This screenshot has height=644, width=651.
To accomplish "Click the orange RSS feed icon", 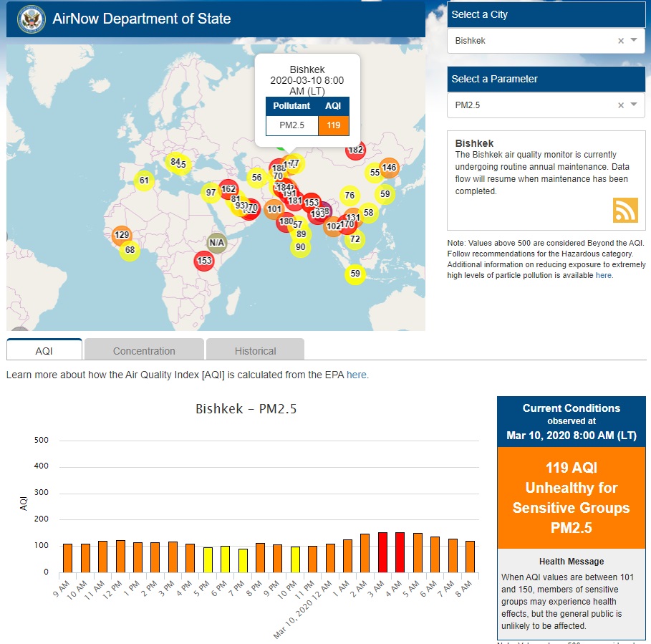I will pos(625,210).
